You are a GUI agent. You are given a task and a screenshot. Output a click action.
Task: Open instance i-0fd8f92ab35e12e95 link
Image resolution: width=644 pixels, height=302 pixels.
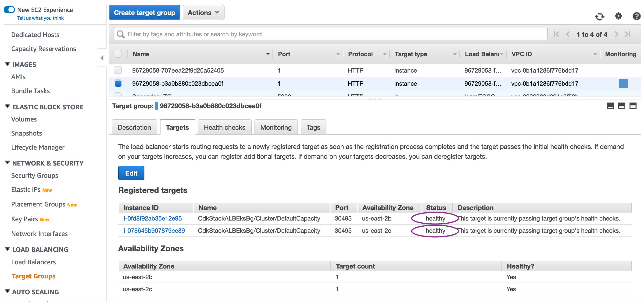[153, 218]
